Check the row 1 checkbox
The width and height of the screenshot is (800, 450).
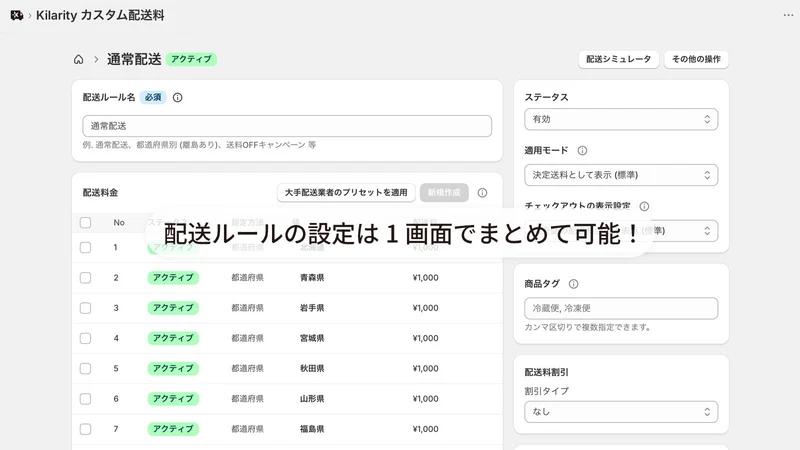point(85,247)
